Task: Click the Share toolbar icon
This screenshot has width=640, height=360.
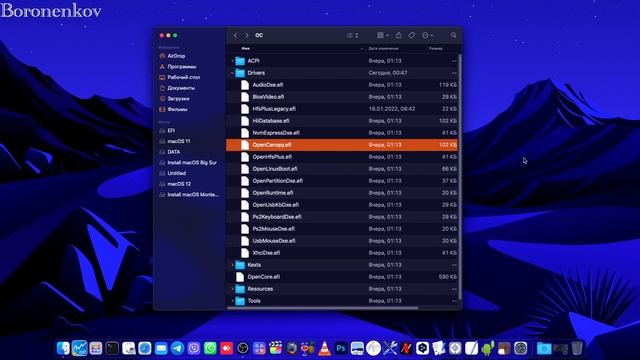Action: (x=399, y=36)
